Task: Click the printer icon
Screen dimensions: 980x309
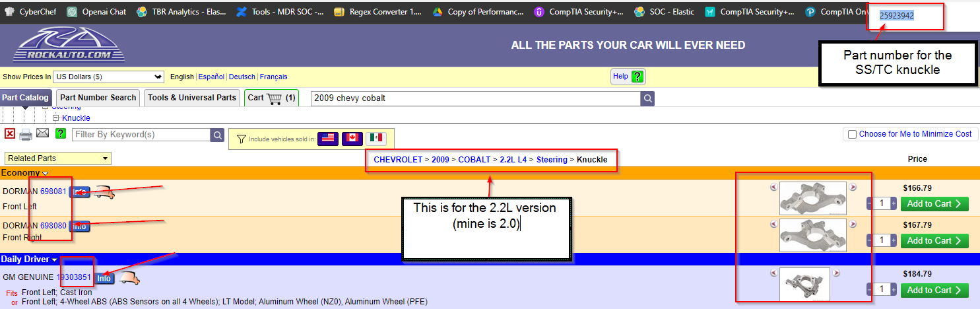Action: tap(26, 135)
